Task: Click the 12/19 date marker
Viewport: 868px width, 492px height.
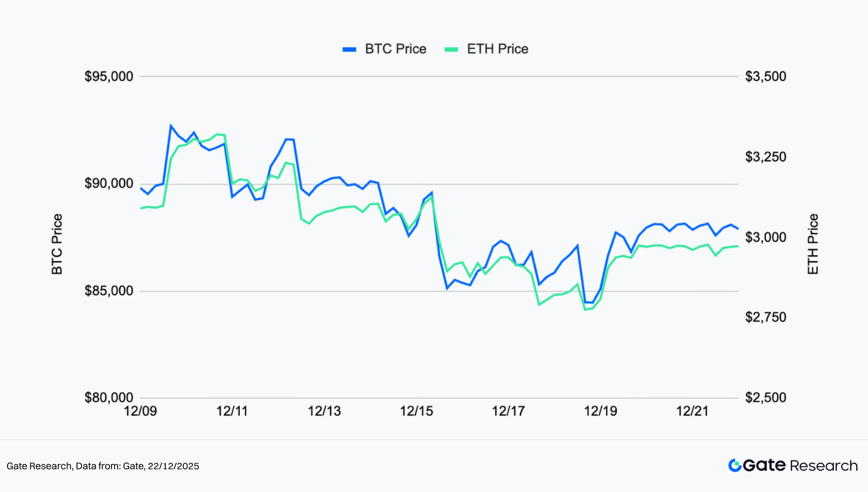Action: coord(600,411)
